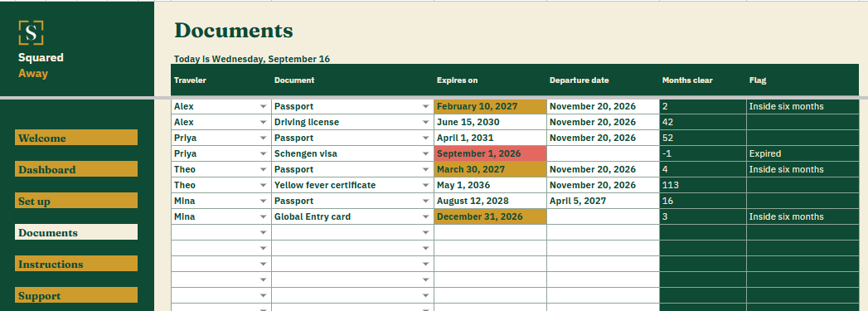Select the red September 1, 2026 expiry cell
868x311 pixels.
click(x=491, y=153)
